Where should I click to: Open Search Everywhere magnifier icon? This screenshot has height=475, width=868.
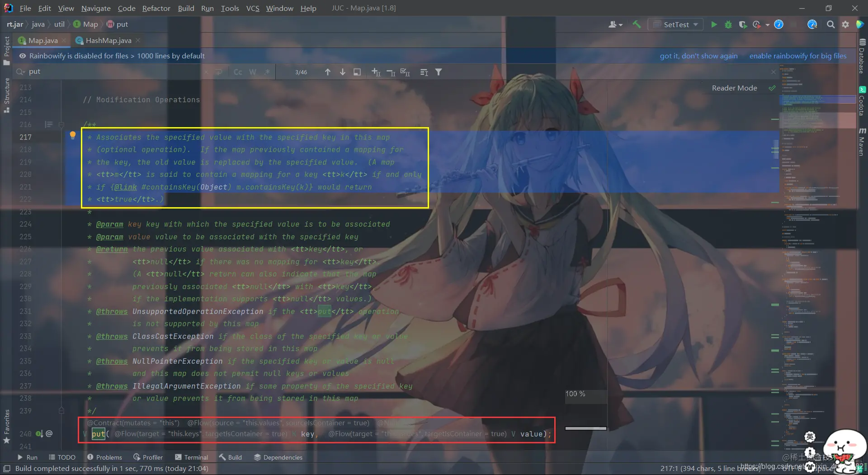830,24
